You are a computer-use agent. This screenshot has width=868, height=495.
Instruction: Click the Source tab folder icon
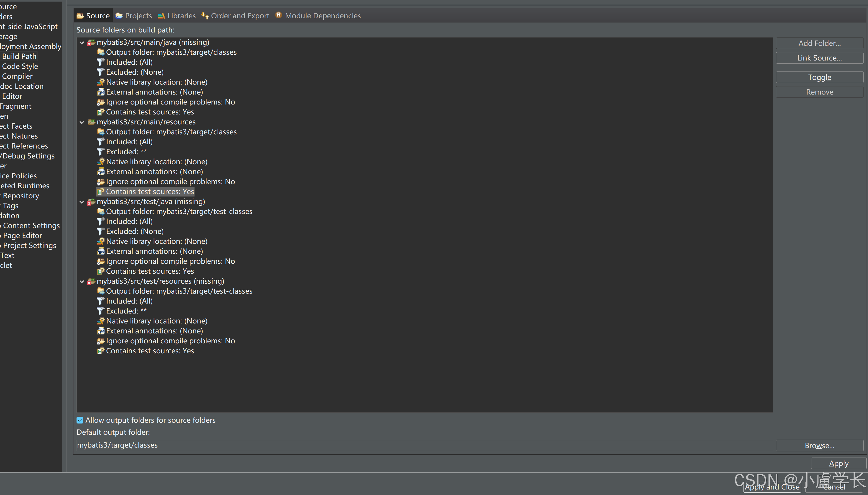(x=80, y=16)
